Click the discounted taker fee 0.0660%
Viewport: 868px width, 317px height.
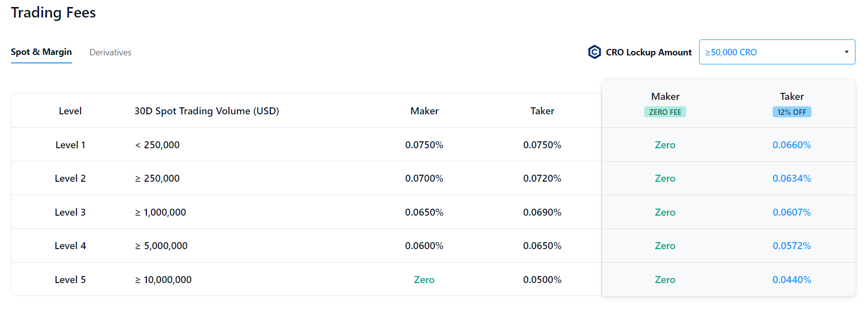[x=792, y=145]
